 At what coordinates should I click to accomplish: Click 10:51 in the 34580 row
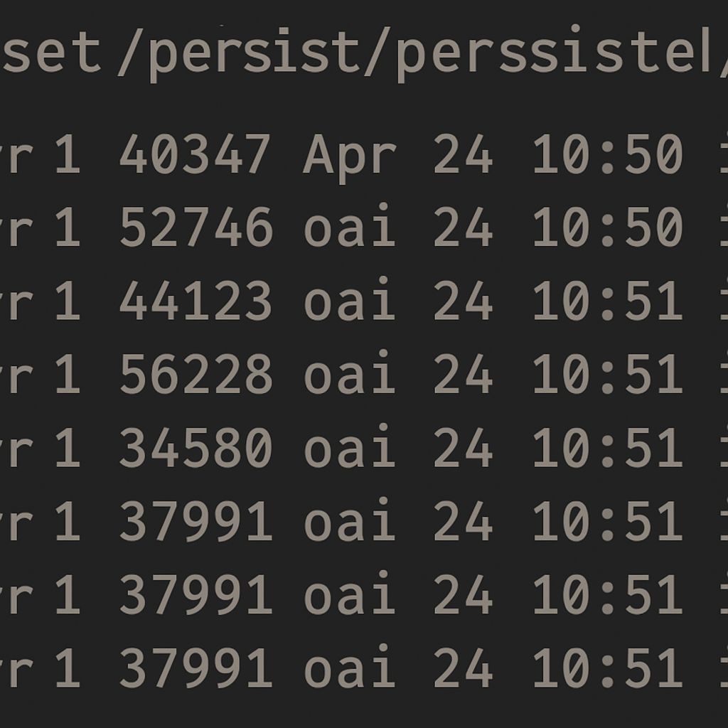608,448
